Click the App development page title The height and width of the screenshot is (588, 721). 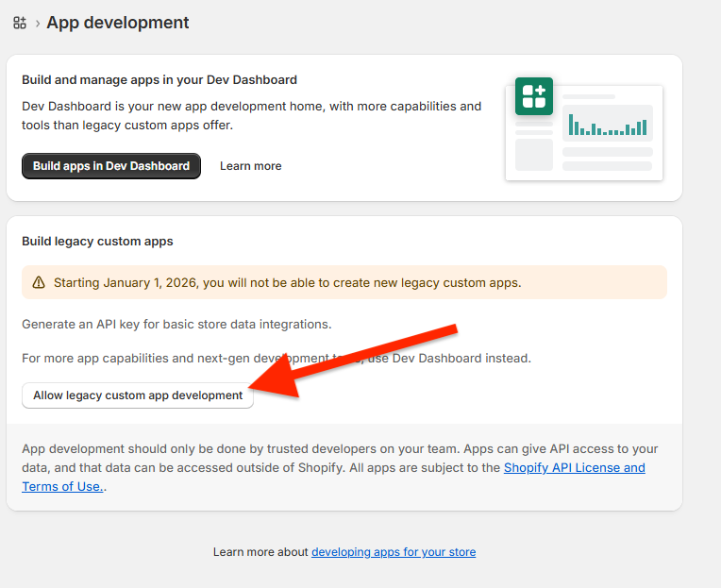(118, 23)
